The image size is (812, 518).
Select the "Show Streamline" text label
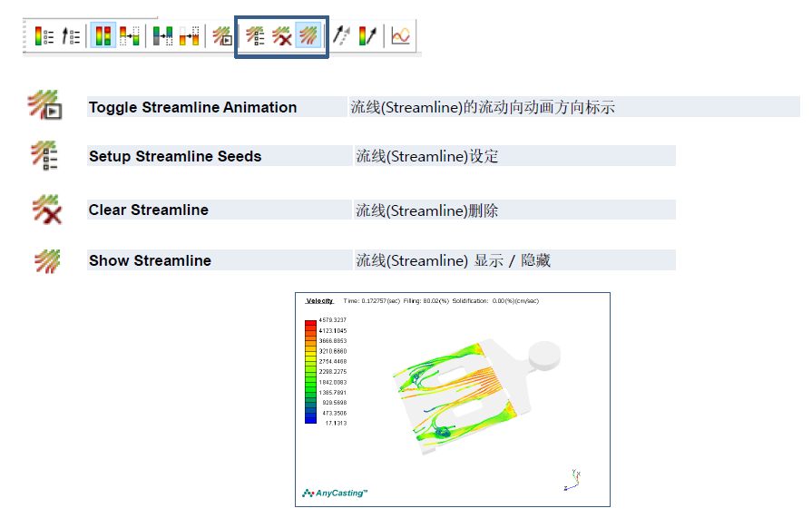(150, 260)
